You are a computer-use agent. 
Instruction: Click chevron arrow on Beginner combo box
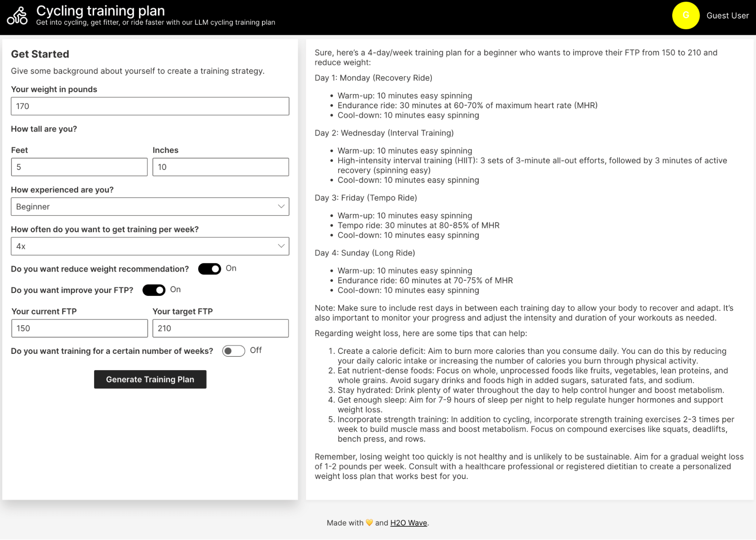point(281,206)
